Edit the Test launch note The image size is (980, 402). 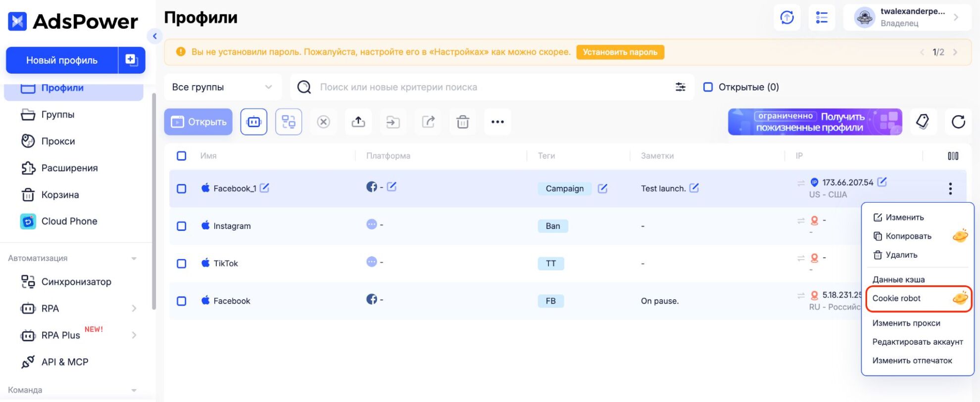[x=694, y=188]
